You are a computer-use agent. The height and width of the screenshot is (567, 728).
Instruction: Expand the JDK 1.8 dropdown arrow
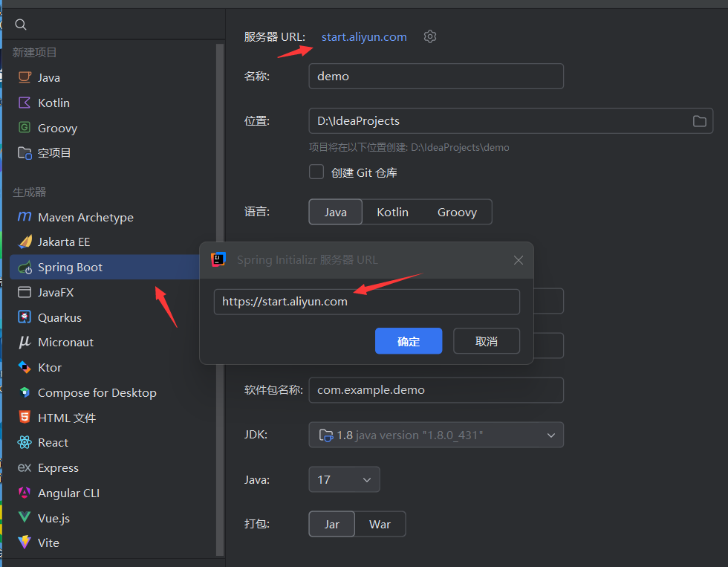point(551,435)
